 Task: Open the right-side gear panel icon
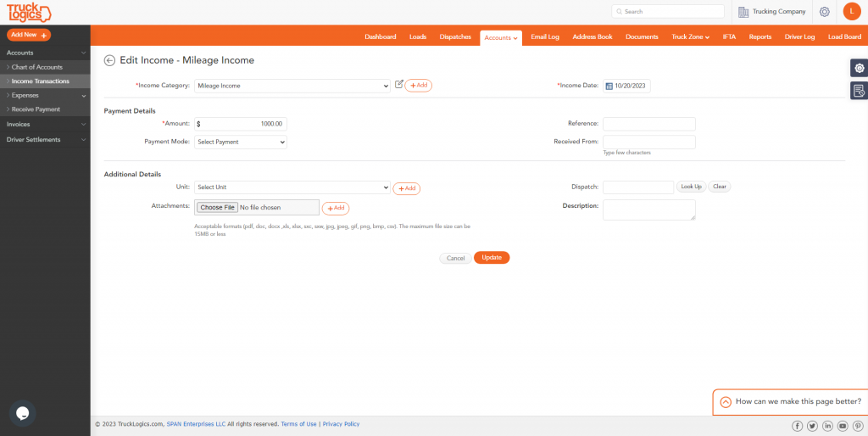tap(860, 68)
